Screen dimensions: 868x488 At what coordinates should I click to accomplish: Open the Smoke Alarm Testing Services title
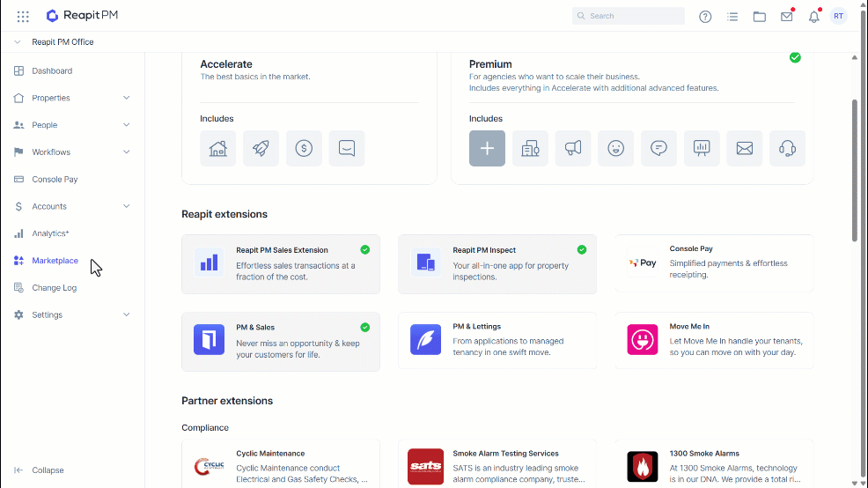[505, 454]
